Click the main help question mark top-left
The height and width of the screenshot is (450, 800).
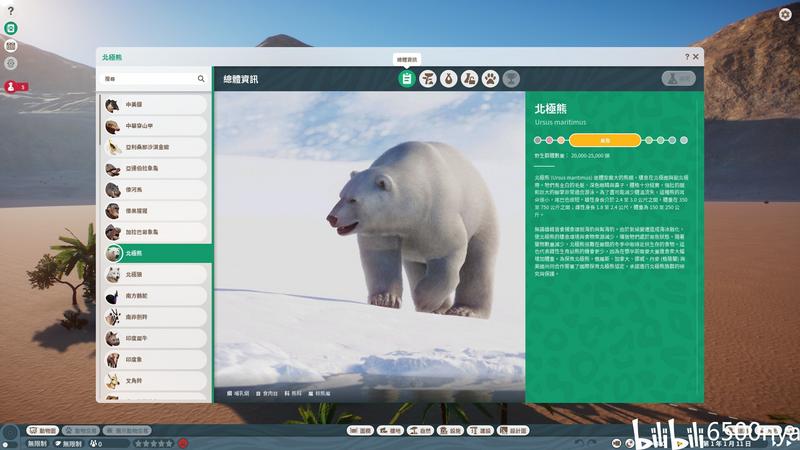point(11,11)
